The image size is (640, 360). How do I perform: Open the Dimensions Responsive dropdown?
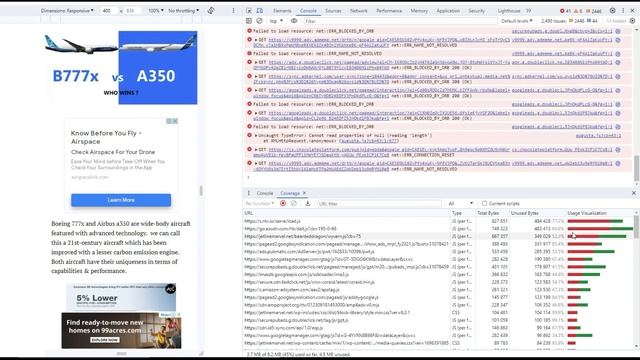tap(67, 11)
